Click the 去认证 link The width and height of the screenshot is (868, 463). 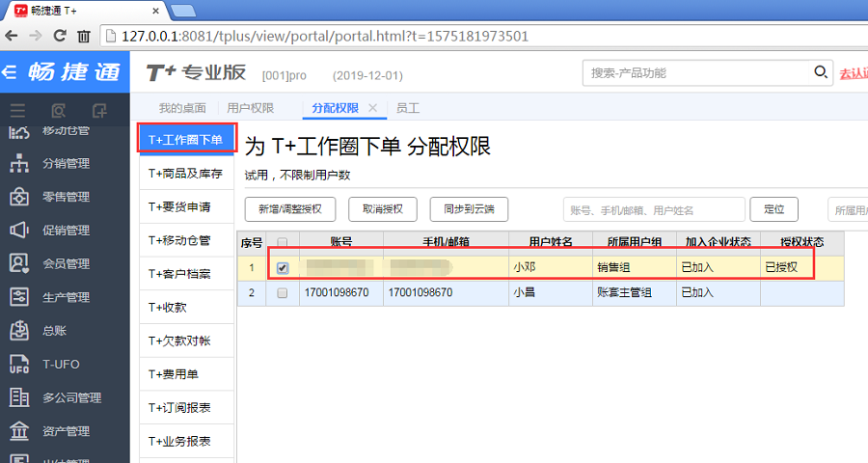coord(854,73)
